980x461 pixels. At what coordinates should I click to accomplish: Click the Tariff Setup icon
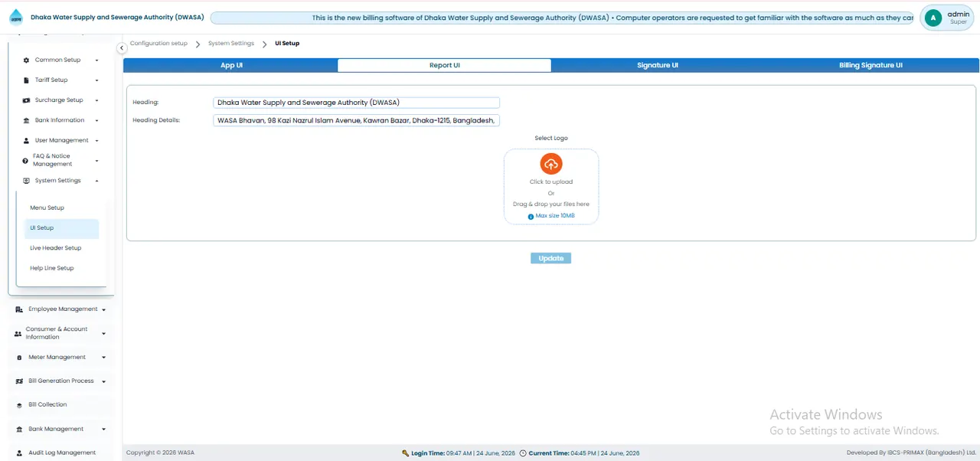click(x=26, y=80)
